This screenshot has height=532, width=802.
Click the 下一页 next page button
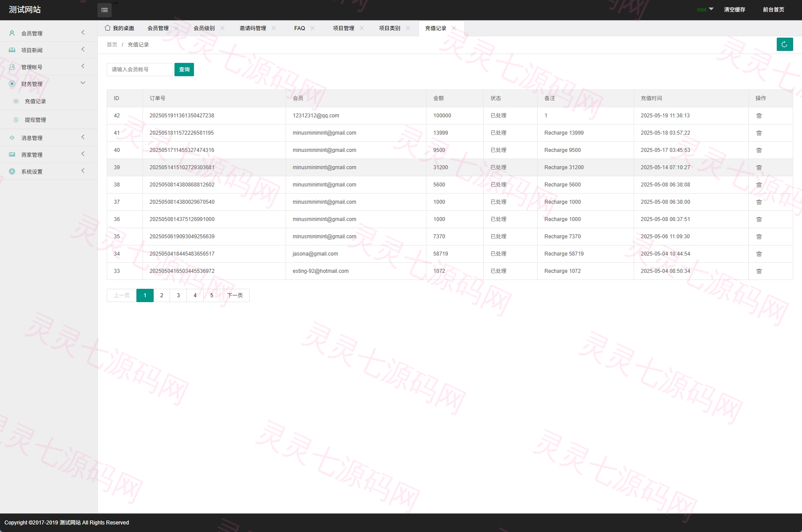tap(235, 295)
